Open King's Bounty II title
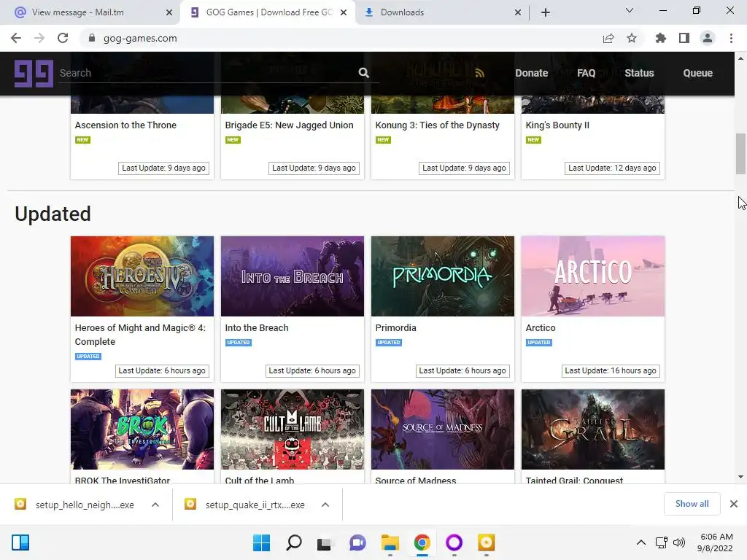Viewport: 747px width, 560px height. coord(557,125)
